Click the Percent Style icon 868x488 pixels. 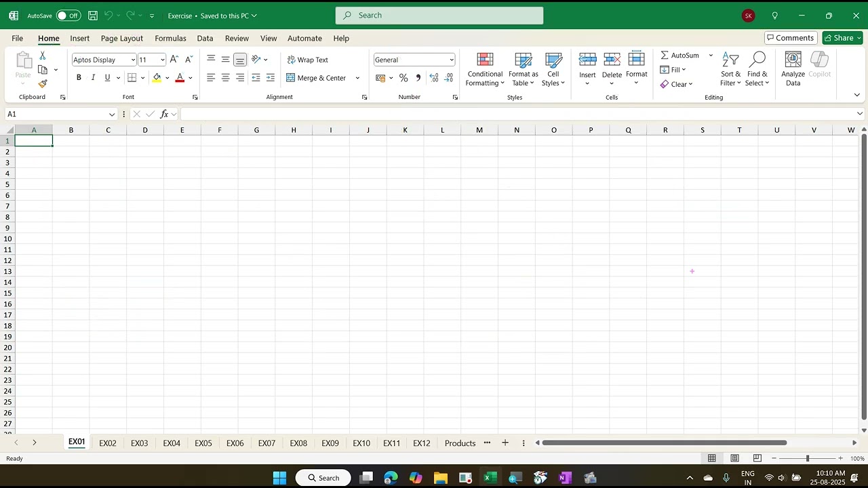[x=403, y=78]
